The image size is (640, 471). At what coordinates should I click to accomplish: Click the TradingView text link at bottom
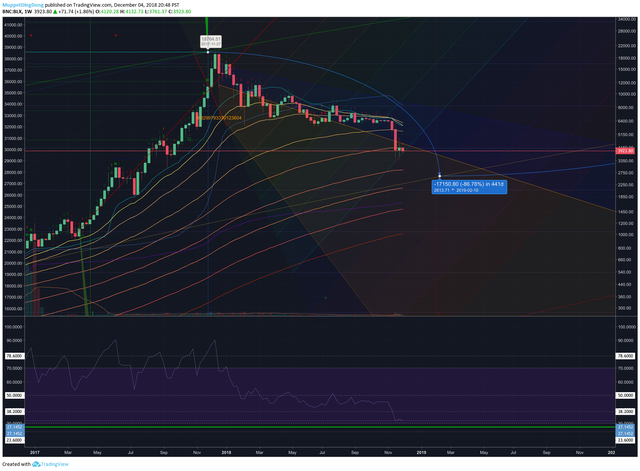(x=54, y=464)
